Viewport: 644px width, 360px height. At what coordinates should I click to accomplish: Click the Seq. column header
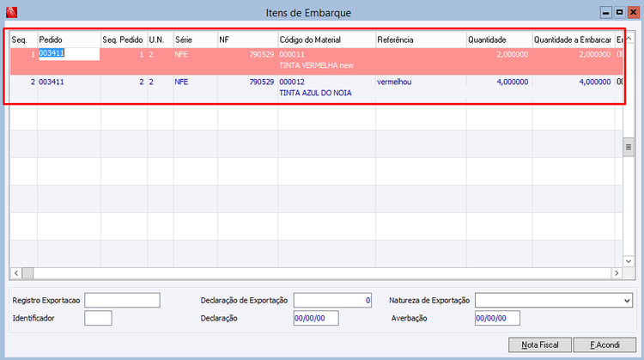24,40
